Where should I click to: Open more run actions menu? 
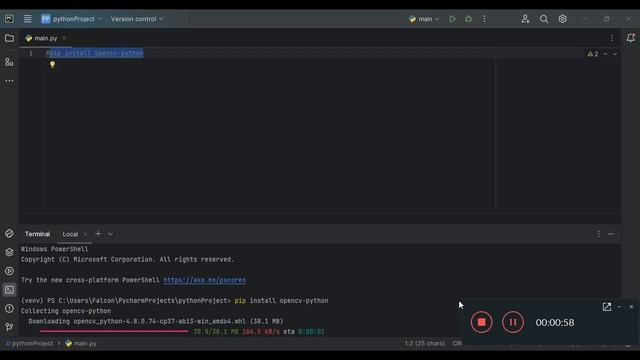(484, 19)
